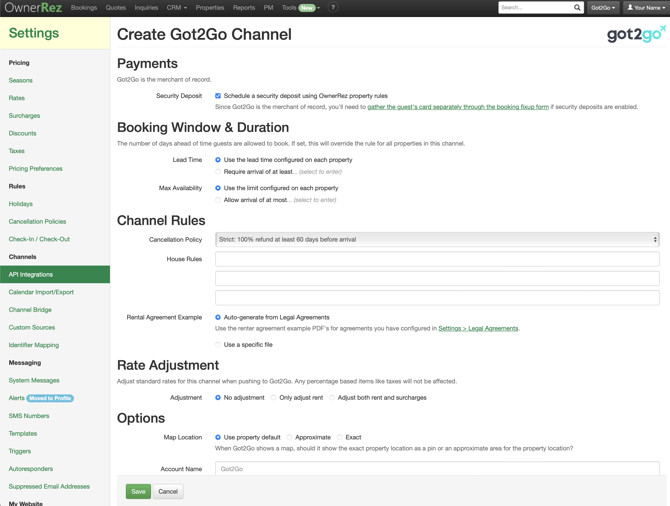This screenshot has height=506, width=670.
Task: Choose Approximate map location option
Action: [x=290, y=437]
